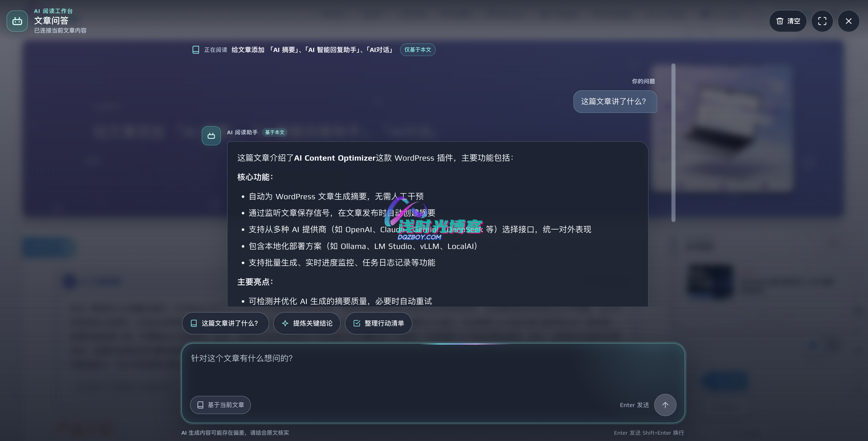Click the 核心功能 heading in the answer
This screenshot has width=868, height=441.
tap(255, 177)
